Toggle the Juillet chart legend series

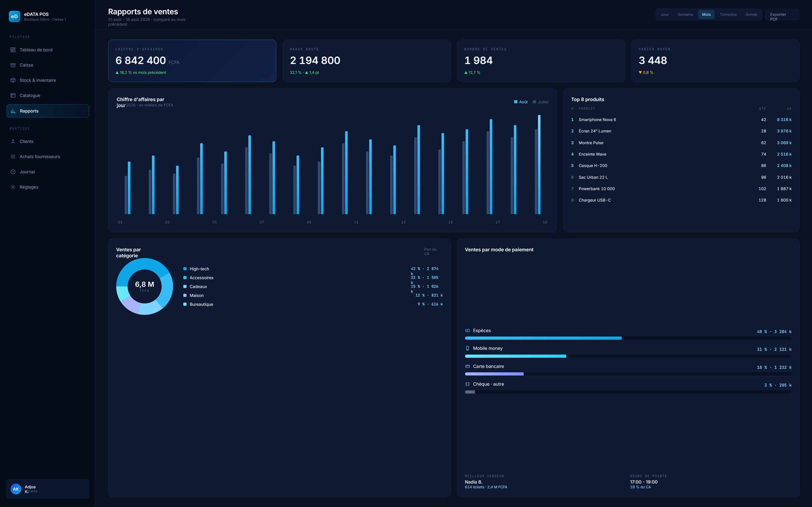click(x=540, y=102)
